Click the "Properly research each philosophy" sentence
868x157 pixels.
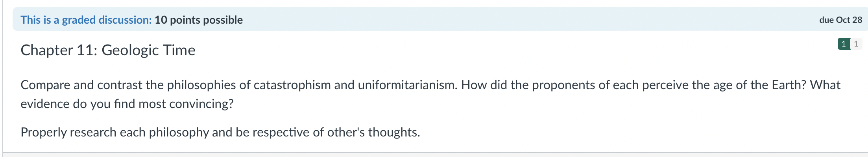[115, 132]
